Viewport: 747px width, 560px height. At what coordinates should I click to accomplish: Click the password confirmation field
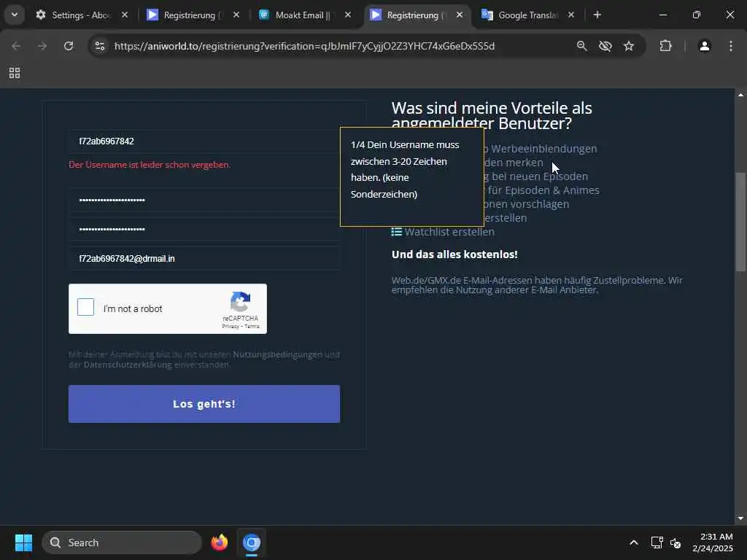204,230
